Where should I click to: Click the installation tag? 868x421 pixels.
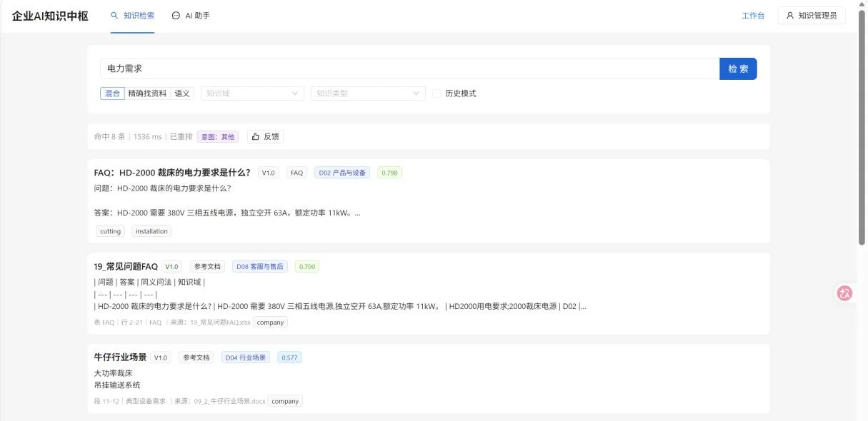click(151, 231)
